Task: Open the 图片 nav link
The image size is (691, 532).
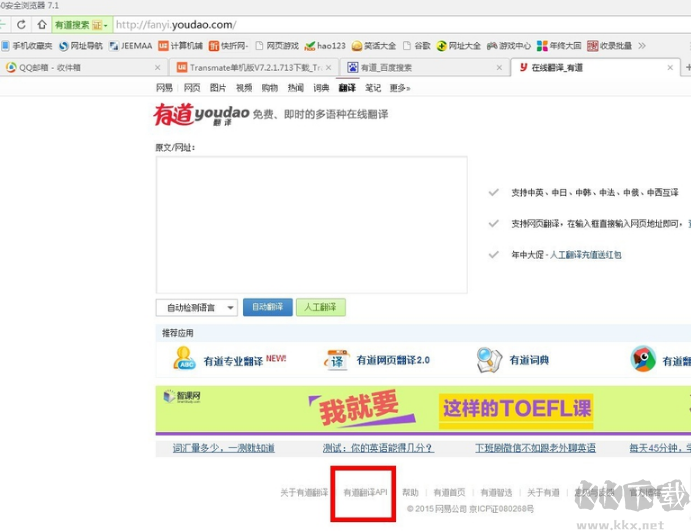Action: (218, 88)
